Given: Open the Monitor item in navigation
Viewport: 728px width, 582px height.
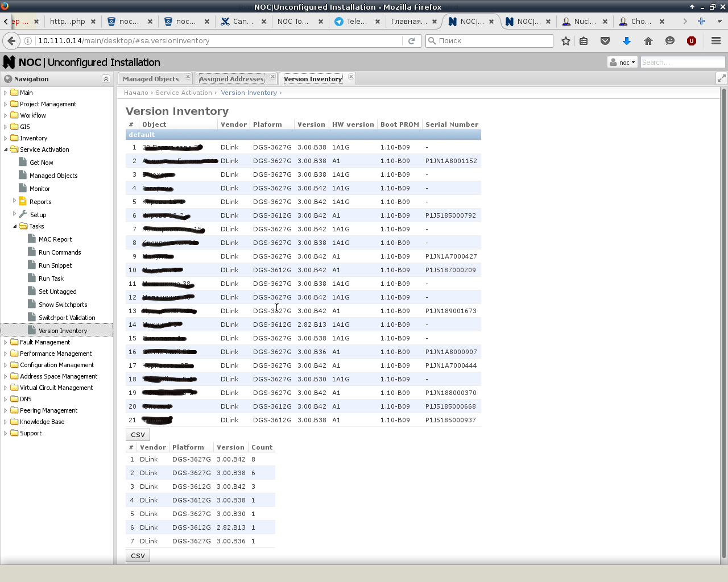Looking at the screenshot, I should coord(40,189).
